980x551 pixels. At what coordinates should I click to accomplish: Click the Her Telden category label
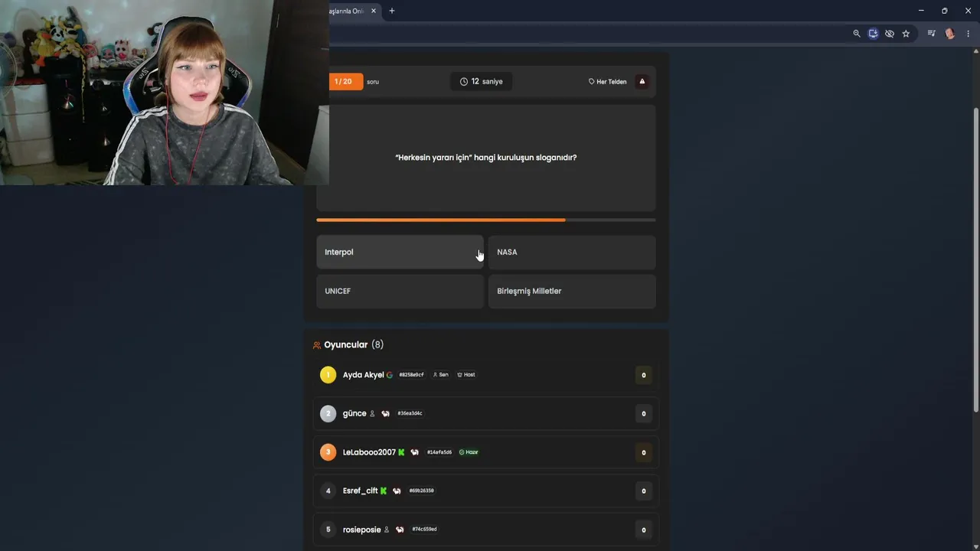tap(612, 81)
